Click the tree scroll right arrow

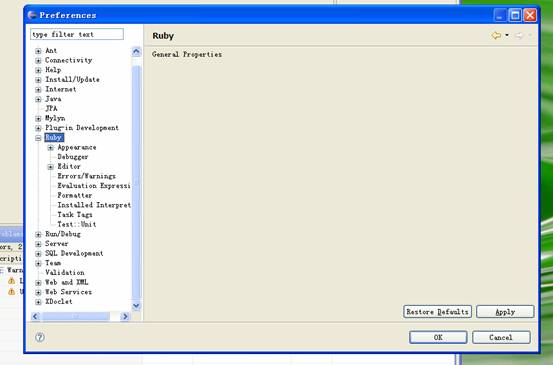(x=125, y=316)
